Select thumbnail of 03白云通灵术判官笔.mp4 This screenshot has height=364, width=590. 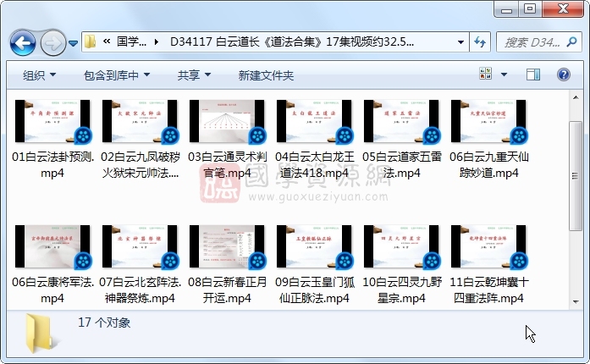[x=227, y=122]
